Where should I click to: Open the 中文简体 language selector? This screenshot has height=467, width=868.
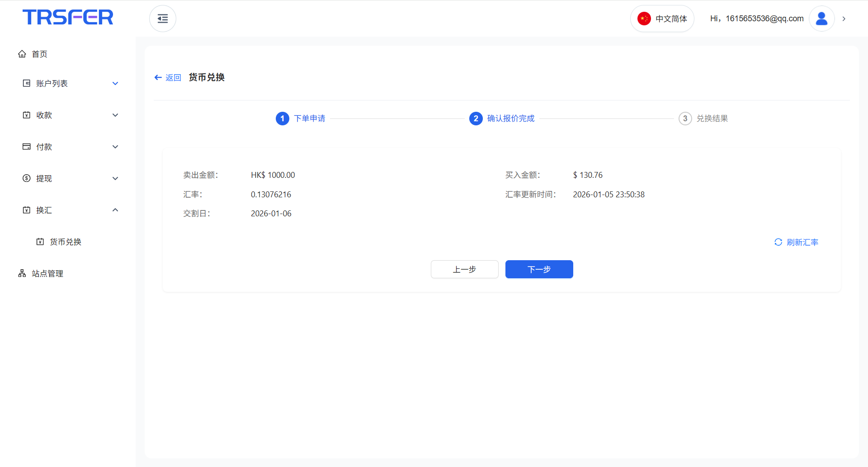click(x=671, y=19)
